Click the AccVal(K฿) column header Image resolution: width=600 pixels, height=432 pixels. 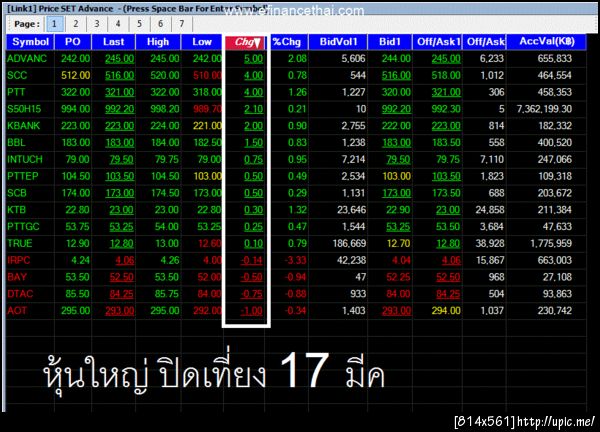point(547,42)
